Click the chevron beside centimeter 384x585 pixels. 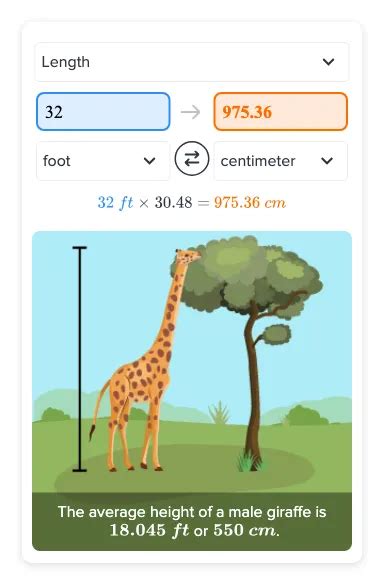pos(327,161)
